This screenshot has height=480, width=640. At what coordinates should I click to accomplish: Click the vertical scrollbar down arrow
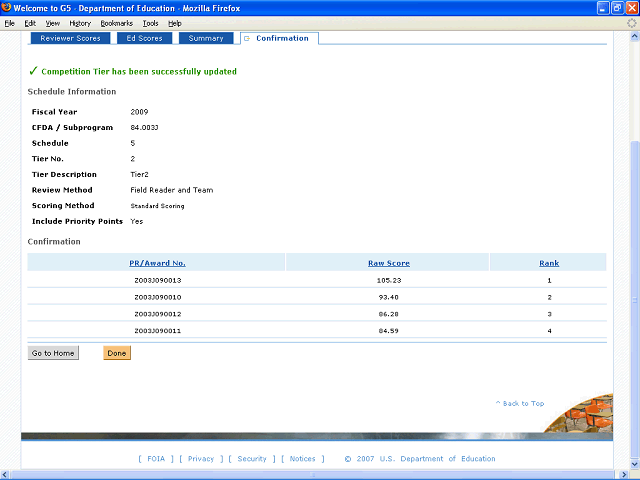[634, 464]
